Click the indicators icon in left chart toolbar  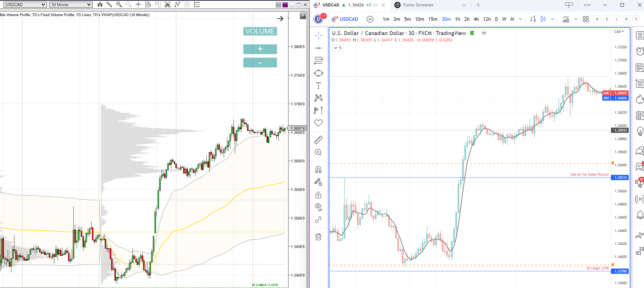pos(167,5)
